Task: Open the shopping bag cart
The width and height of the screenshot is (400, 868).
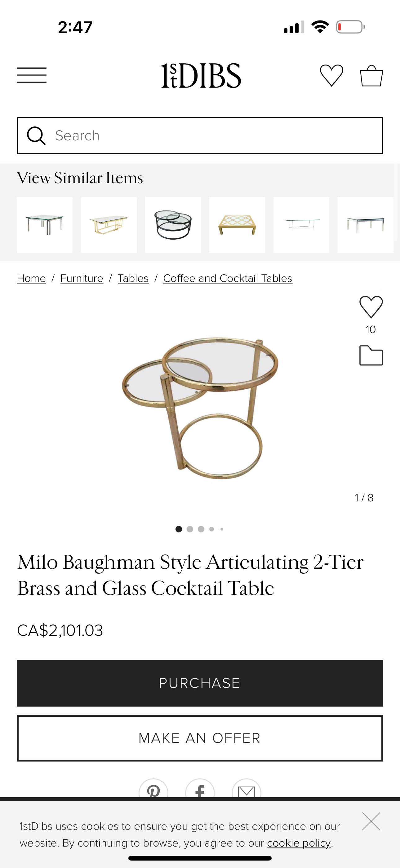Action: pyautogui.click(x=371, y=75)
